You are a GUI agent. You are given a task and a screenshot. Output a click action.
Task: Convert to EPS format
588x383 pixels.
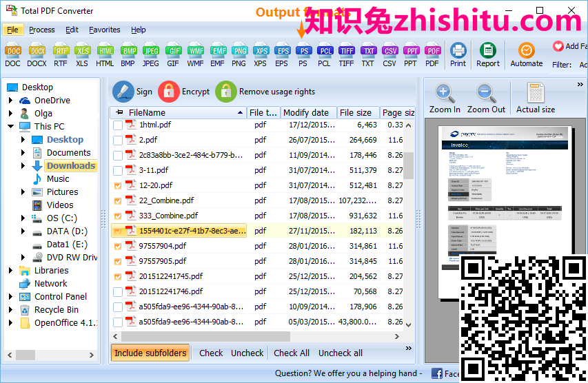click(x=282, y=55)
